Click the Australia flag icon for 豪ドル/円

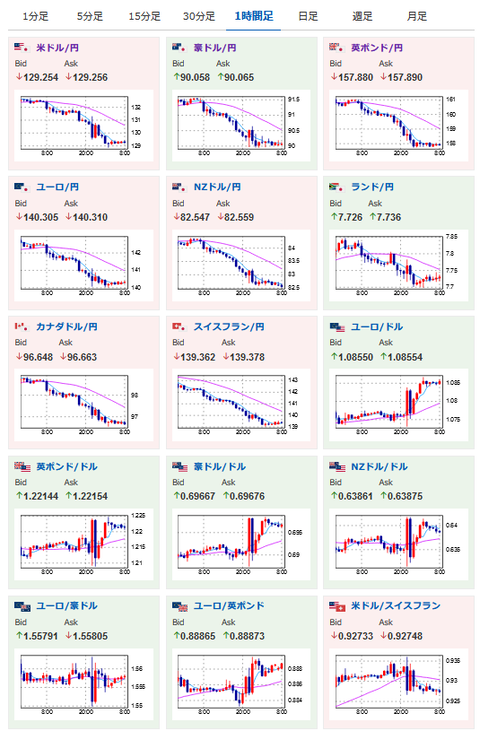pos(179,47)
